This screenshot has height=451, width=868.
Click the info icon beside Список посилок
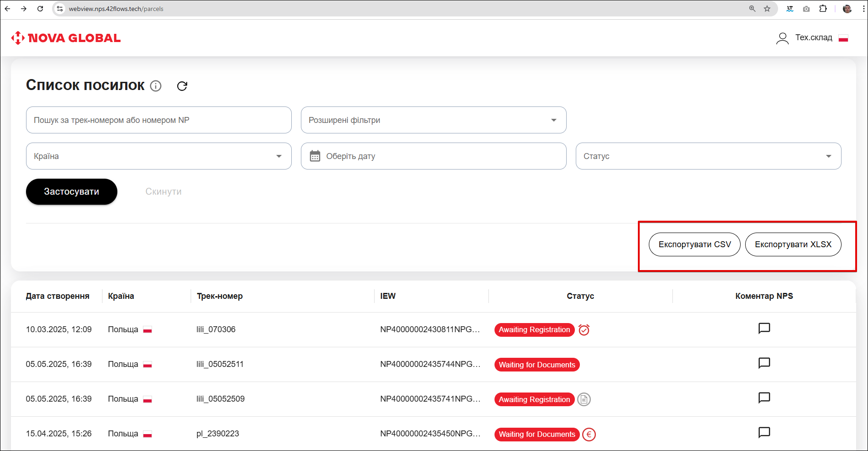click(x=156, y=86)
